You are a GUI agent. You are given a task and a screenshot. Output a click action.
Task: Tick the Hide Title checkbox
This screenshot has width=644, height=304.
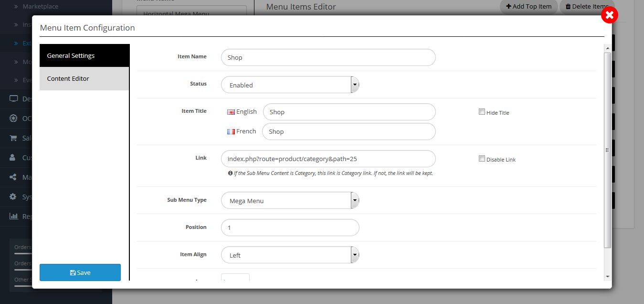482,112
